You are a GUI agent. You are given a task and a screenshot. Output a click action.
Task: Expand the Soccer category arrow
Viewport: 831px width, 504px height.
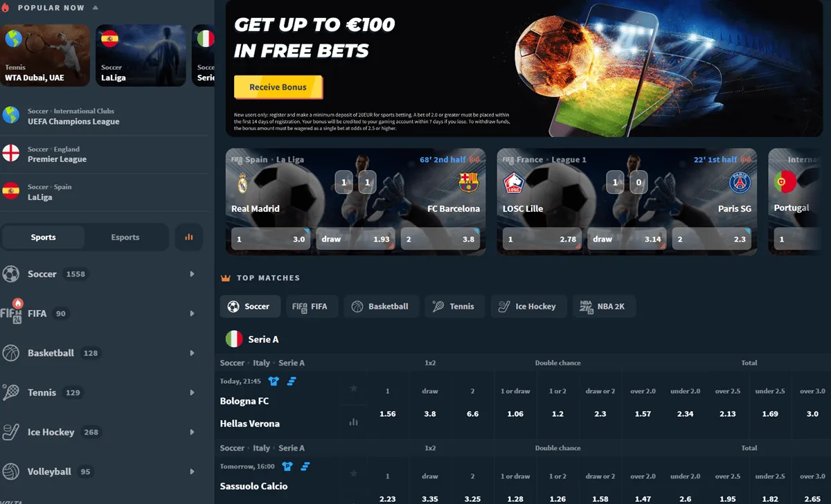(x=192, y=274)
